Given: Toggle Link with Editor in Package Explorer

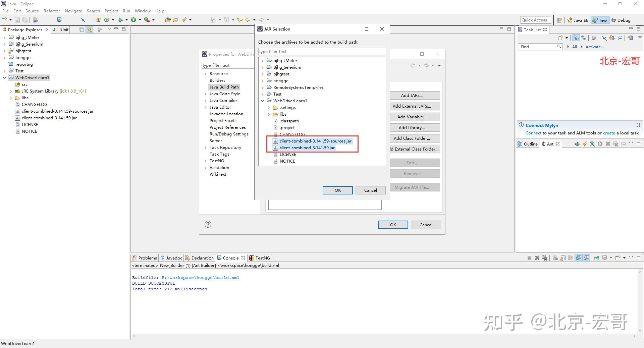Looking at the screenshot, I should tap(89, 30).
